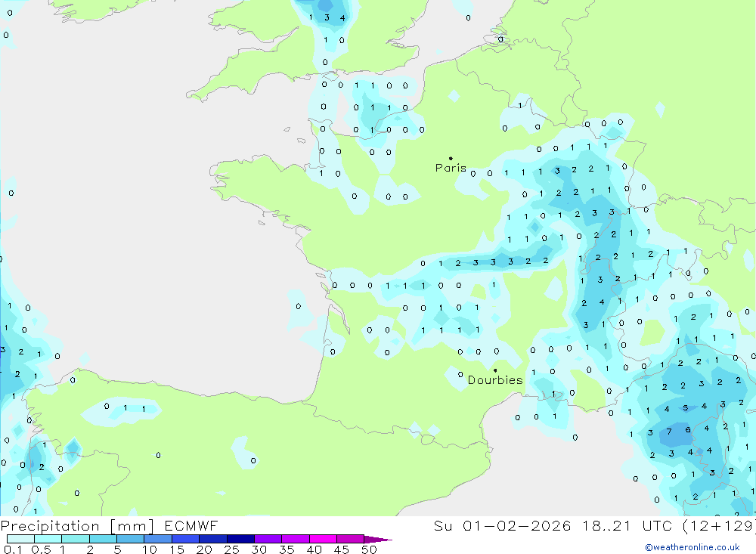This screenshot has height=554, width=756.
Task: Click the Paris city label
Action: click(451, 168)
